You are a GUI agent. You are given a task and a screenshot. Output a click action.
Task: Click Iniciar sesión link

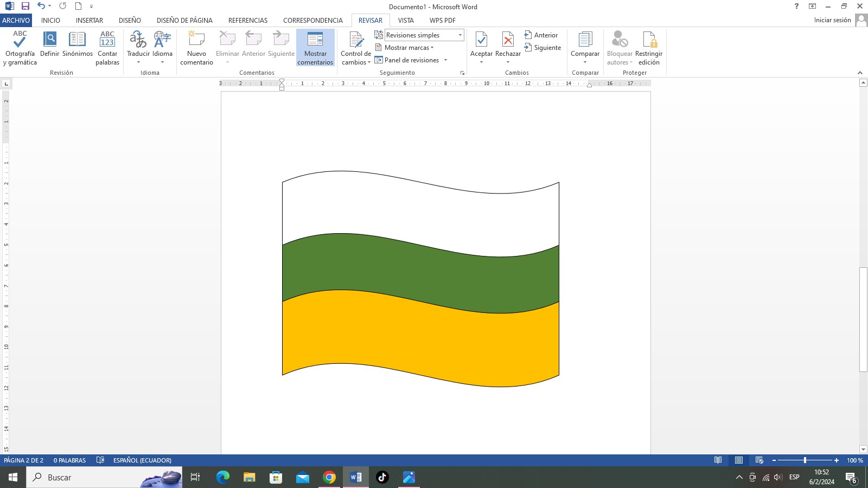(x=832, y=20)
